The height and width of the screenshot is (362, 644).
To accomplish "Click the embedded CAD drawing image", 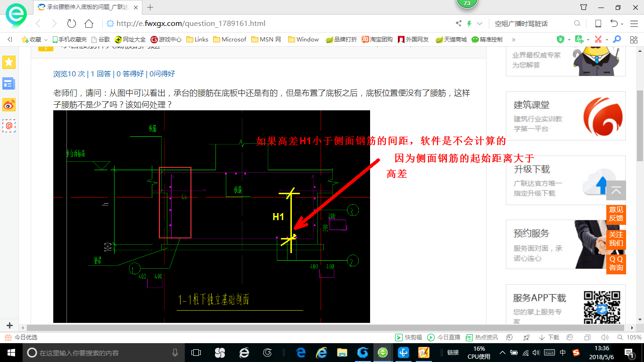I will [x=212, y=216].
